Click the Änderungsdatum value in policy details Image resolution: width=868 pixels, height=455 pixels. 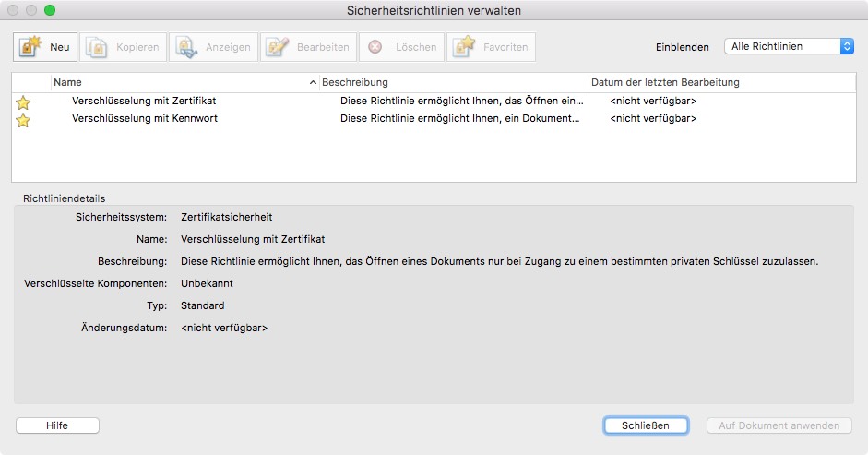click(x=224, y=328)
